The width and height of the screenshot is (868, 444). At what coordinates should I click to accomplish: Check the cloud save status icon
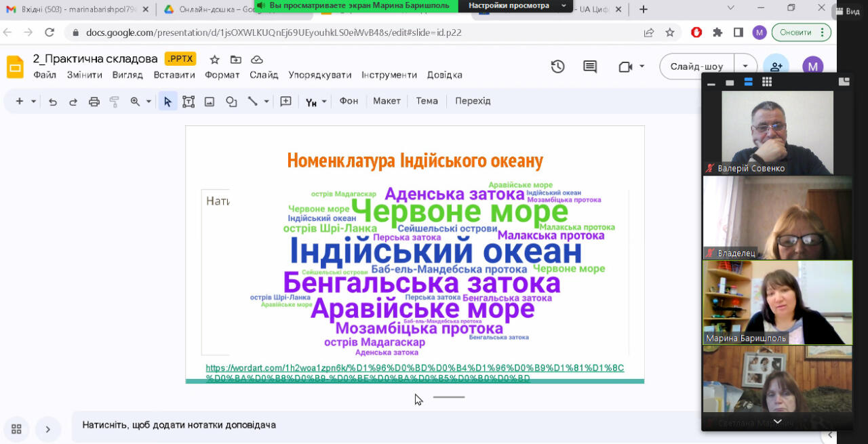257,60
